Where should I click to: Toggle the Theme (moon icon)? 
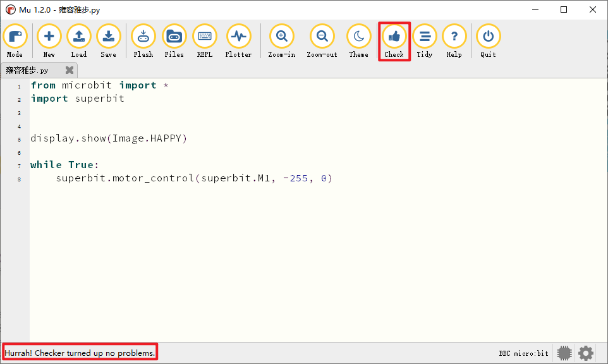click(x=359, y=40)
